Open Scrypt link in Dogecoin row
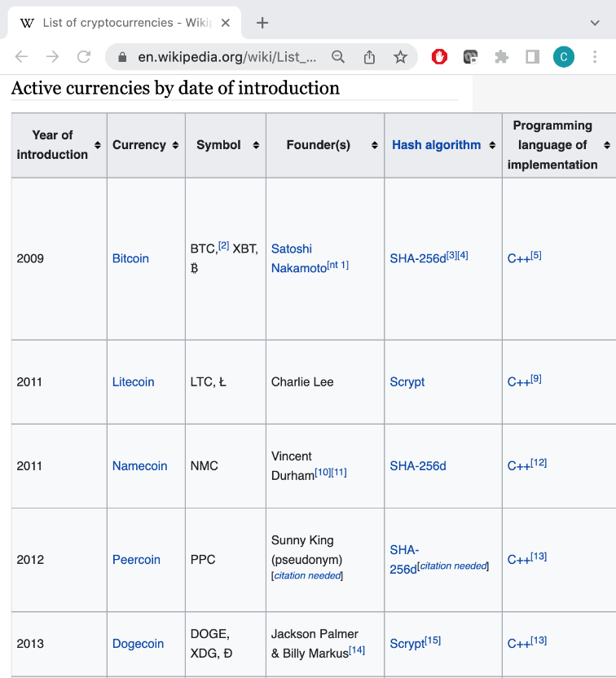The height and width of the screenshot is (678, 616). coord(407,644)
